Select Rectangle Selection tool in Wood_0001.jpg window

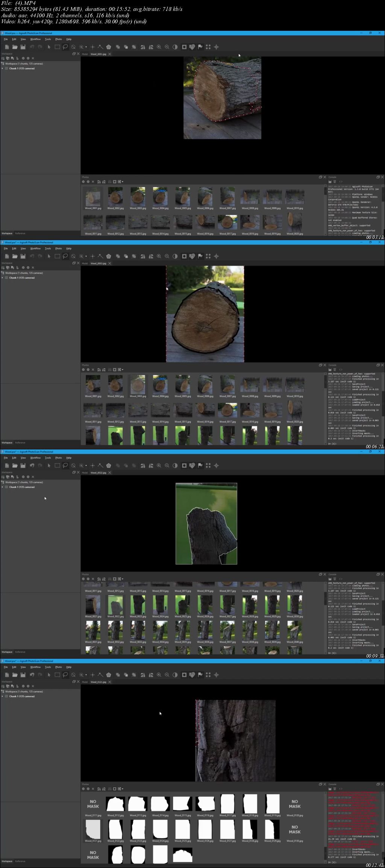pos(57,47)
